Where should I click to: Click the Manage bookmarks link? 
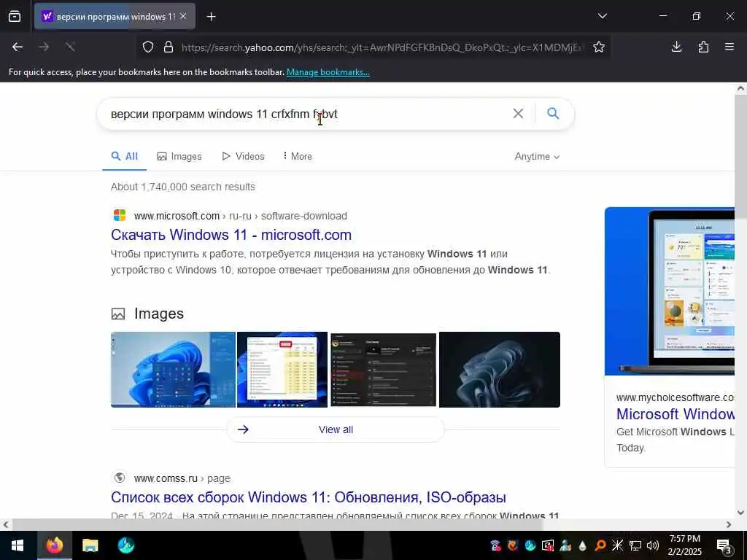(x=328, y=72)
